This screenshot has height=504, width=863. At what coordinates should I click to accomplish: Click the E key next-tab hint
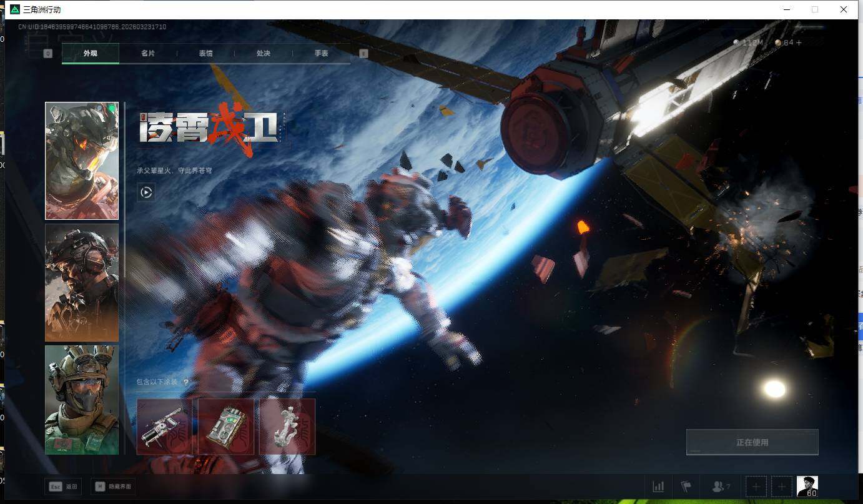tap(363, 54)
